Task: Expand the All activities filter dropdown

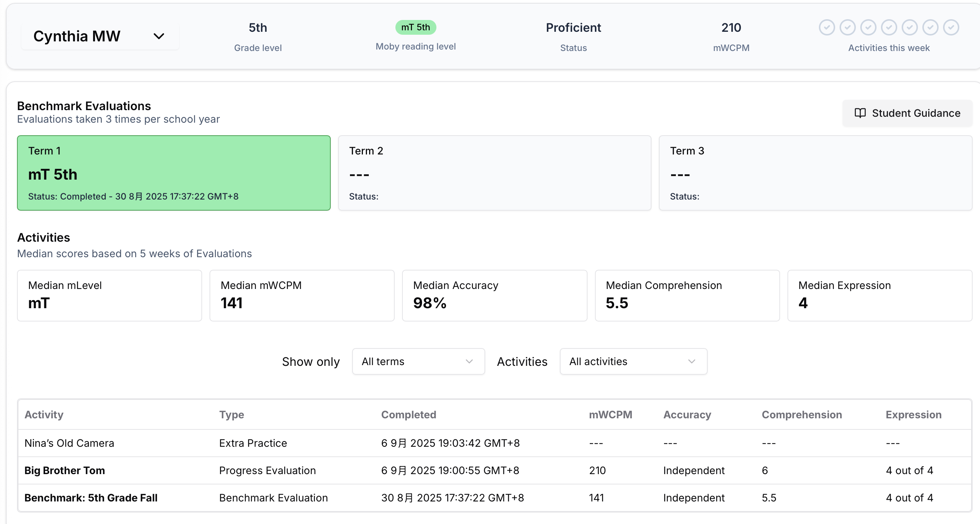Action: coord(633,361)
